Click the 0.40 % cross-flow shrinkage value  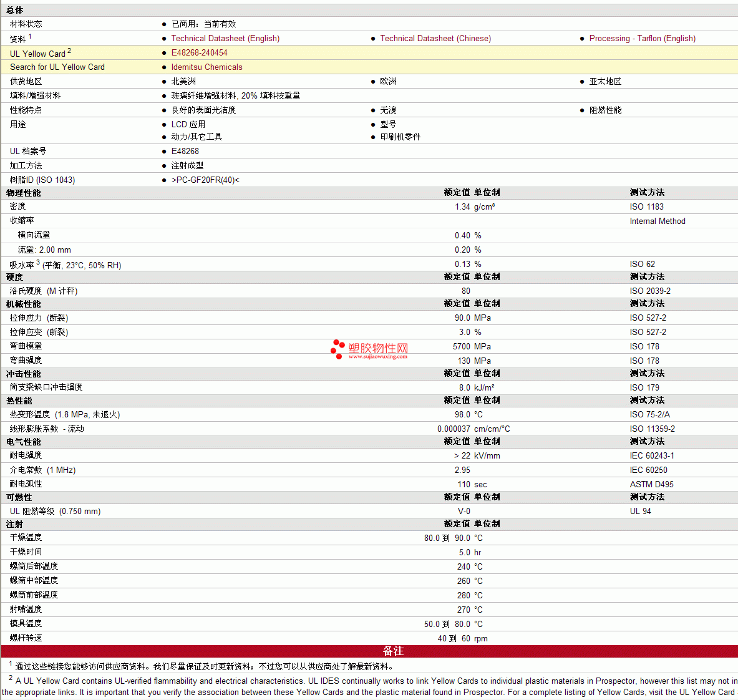(468, 236)
